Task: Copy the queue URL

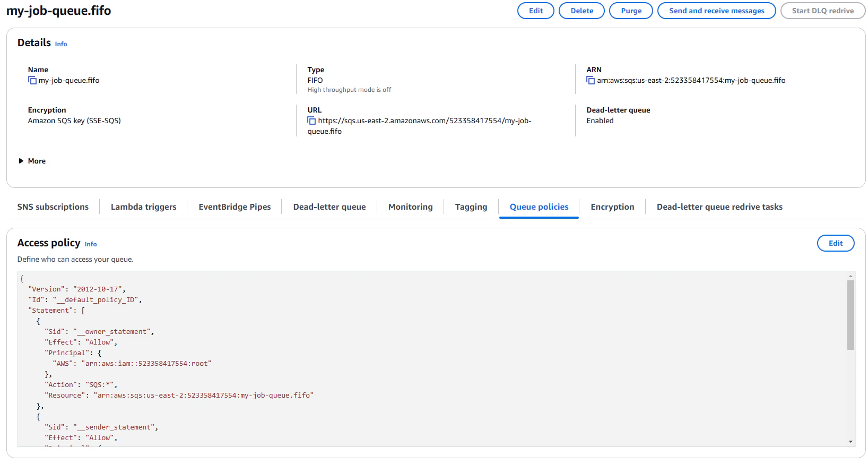Action: tap(311, 121)
